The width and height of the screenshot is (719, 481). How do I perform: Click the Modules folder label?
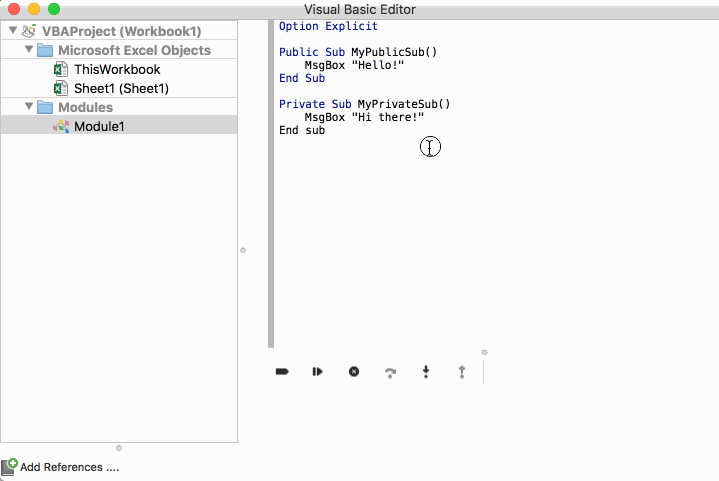tap(85, 107)
